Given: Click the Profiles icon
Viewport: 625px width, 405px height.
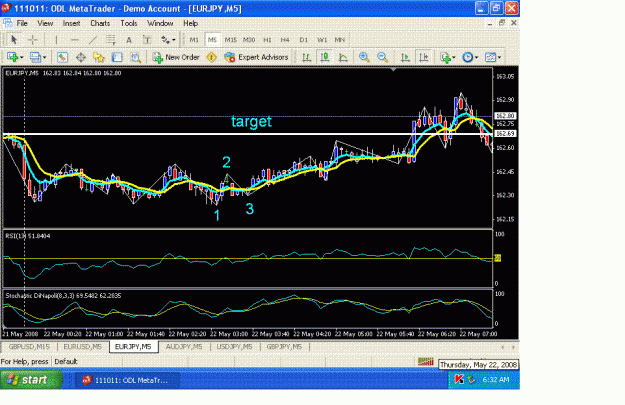Looking at the screenshot, I should [35, 57].
